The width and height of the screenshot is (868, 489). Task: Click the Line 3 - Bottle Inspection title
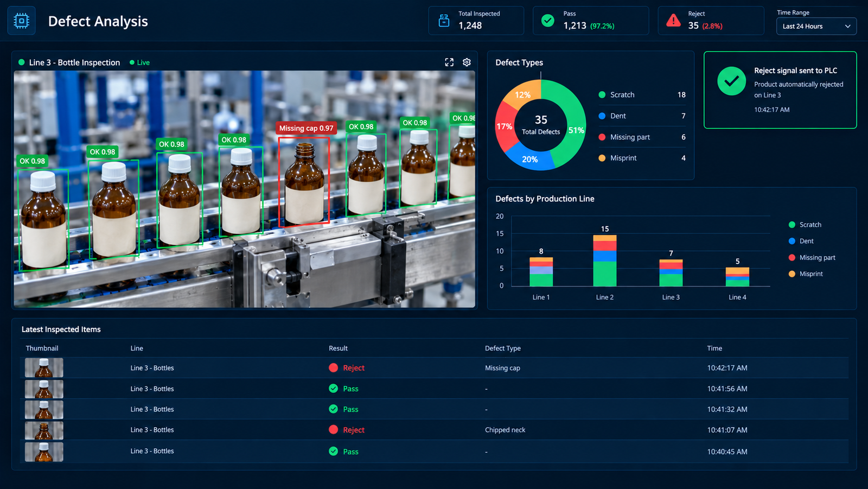74,62
